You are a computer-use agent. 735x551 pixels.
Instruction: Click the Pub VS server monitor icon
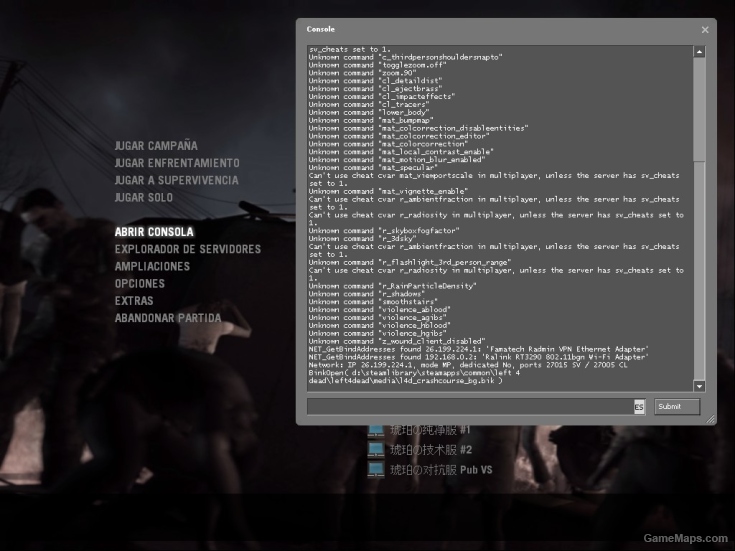[376, 470]
